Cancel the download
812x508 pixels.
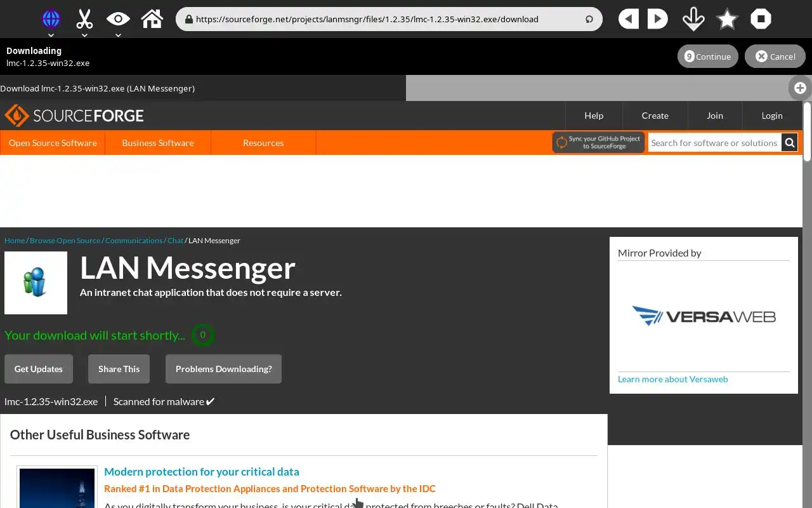[775, 57]
